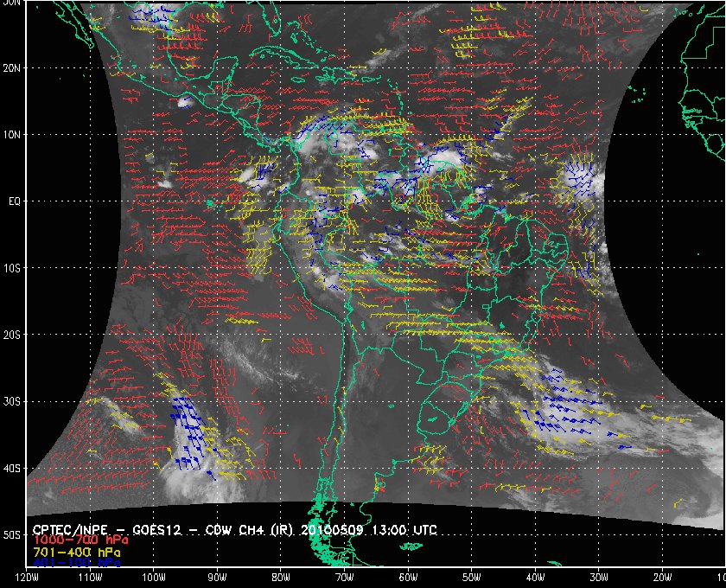Click the 20S latitude label
Image resolution: width=726 pixels, height=588 pixels.
click(x=12, y=335)
